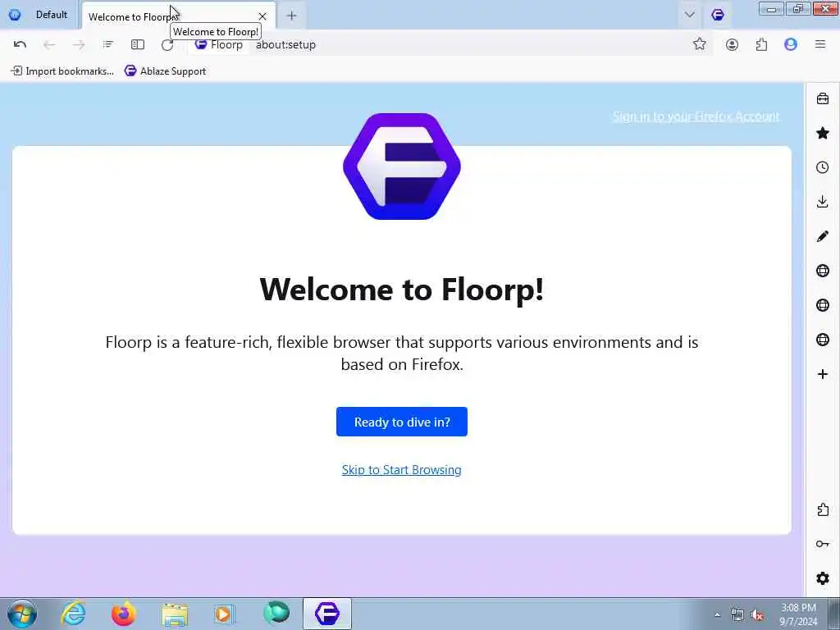Open the History clock panel in sidebar

pyautogui.click(x=823, y=167)
